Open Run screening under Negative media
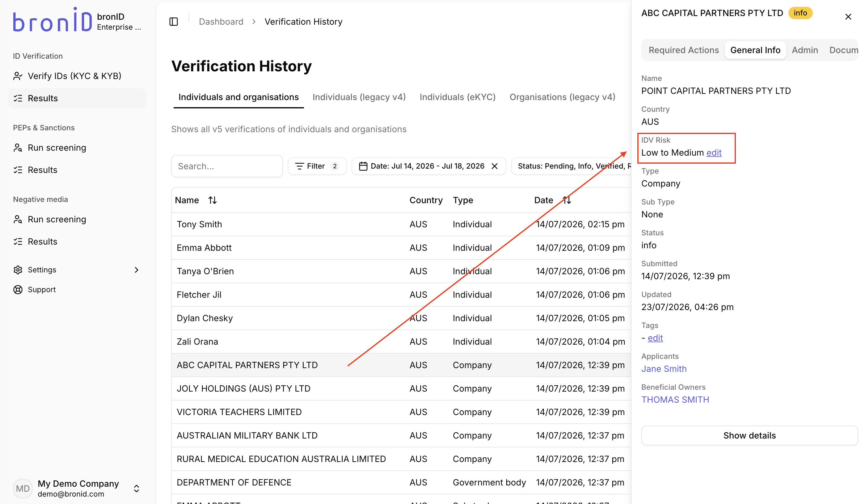The image size is (865, 504). click(77, 219)
